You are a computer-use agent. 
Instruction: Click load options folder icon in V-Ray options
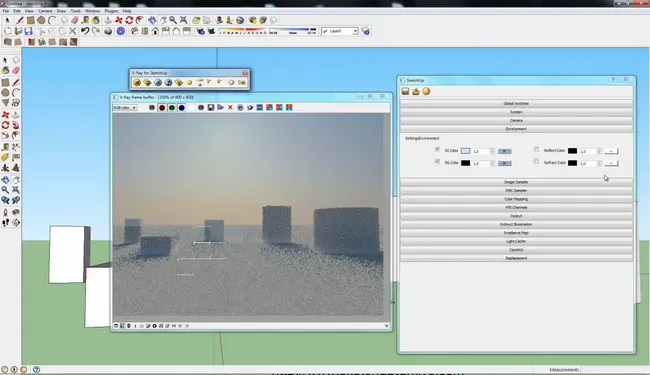pyautogui.click(x=416, y=92)
